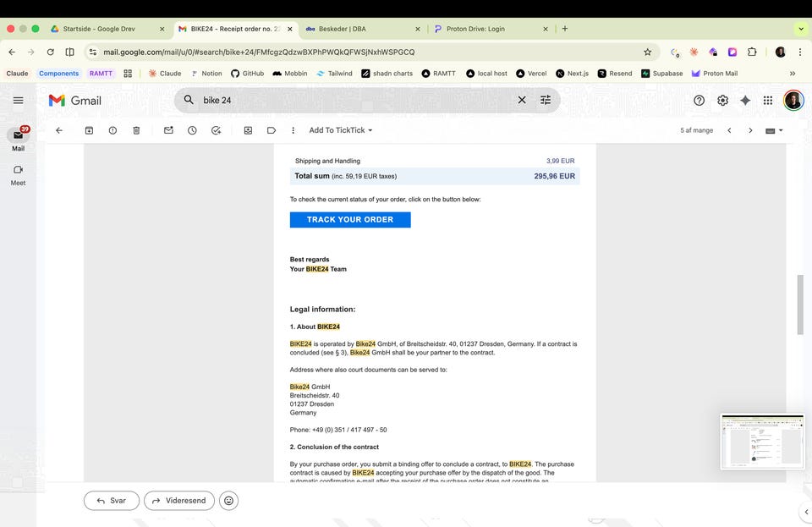This screenshot has width=812, height=527.
Task: Open Gmail support help menu
Action: pos(699,100)
